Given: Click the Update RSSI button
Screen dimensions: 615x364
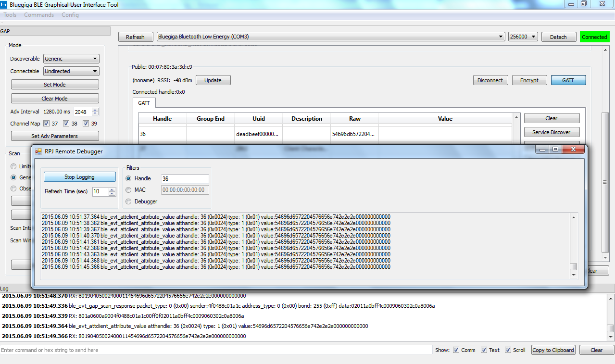Looking at the screenshot, I should tap(213, 80).
